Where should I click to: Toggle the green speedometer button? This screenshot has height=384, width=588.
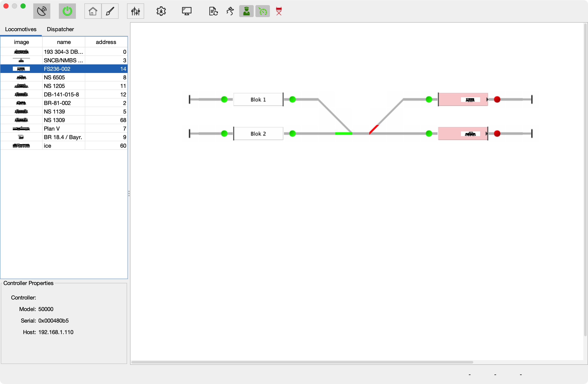coord(263,11)
